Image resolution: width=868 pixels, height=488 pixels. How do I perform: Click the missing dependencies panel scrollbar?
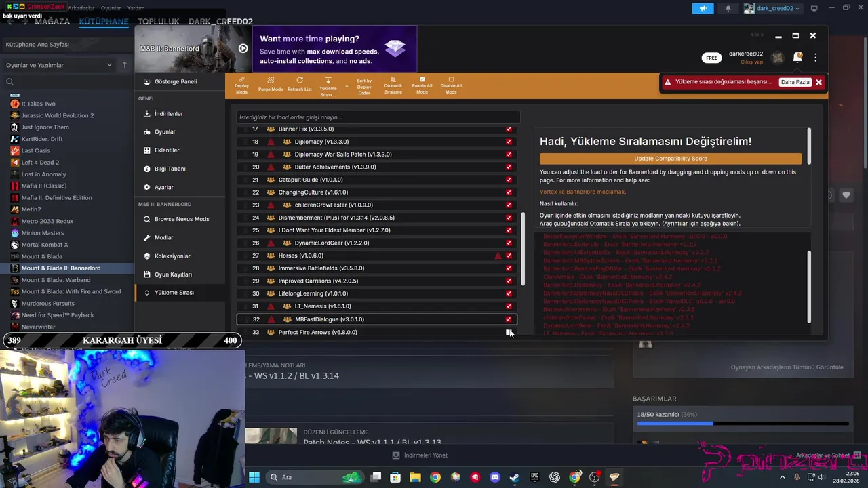[808, 287]
